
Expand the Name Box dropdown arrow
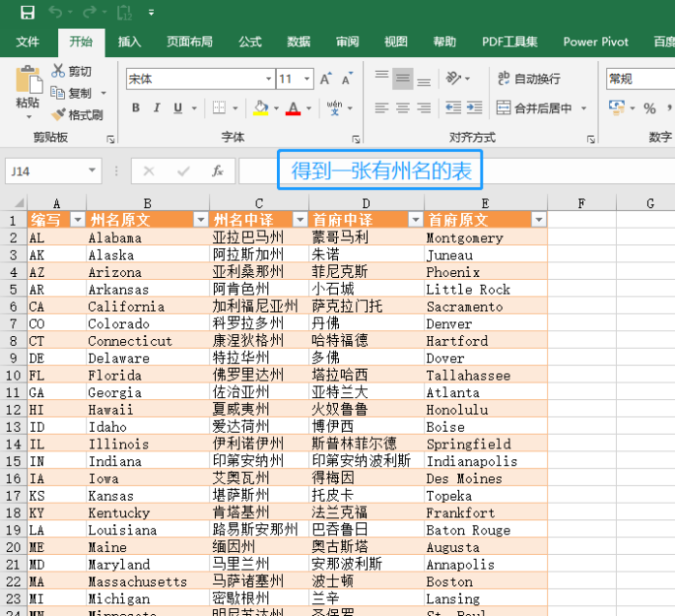(x=93, y=170)
